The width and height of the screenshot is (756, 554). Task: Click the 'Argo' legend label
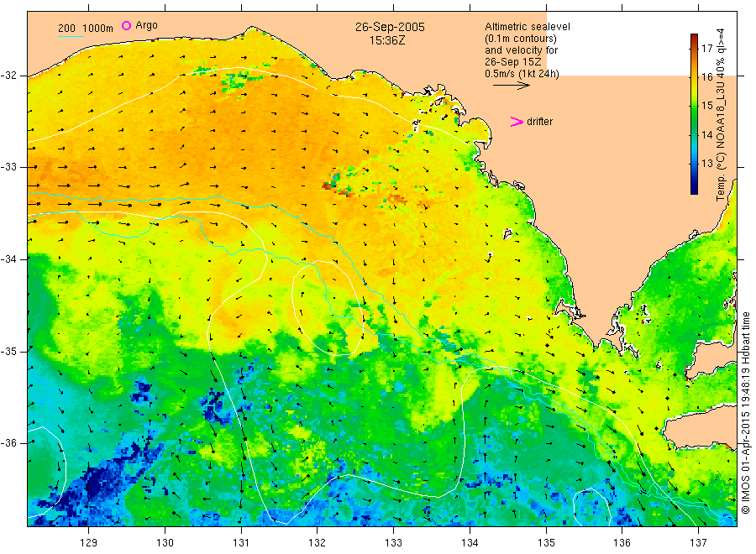(x=146, y=25)
